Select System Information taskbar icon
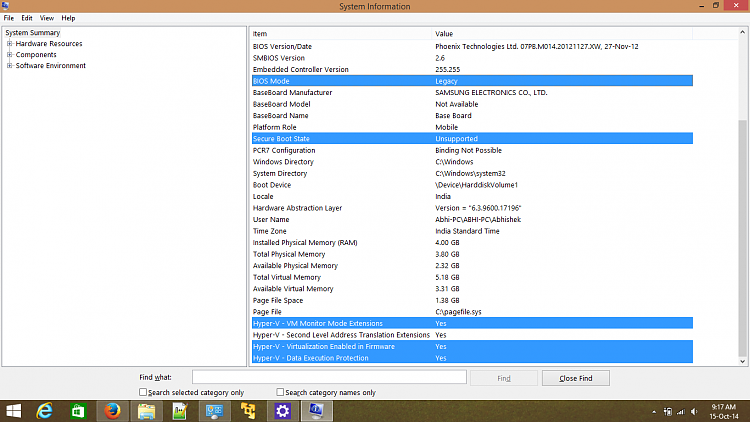This screenshot has width=750, height=422. (316, 411)
